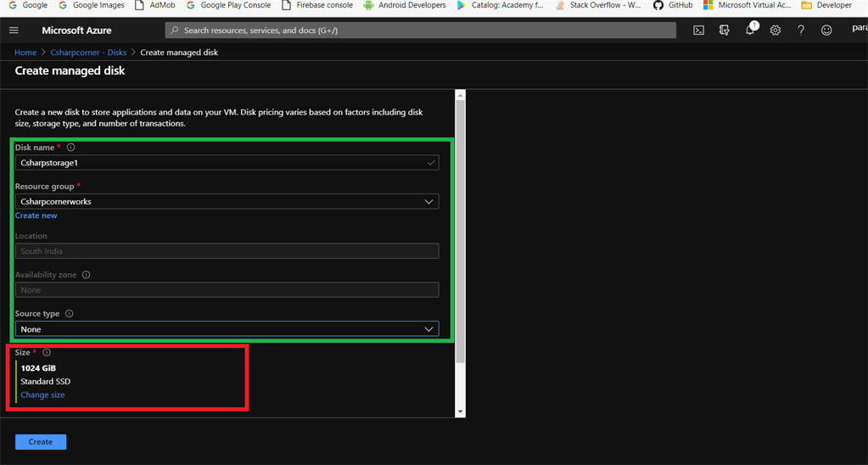
Task: Open the Stack Overflow bookmark
Action: (x=598, y=6)
